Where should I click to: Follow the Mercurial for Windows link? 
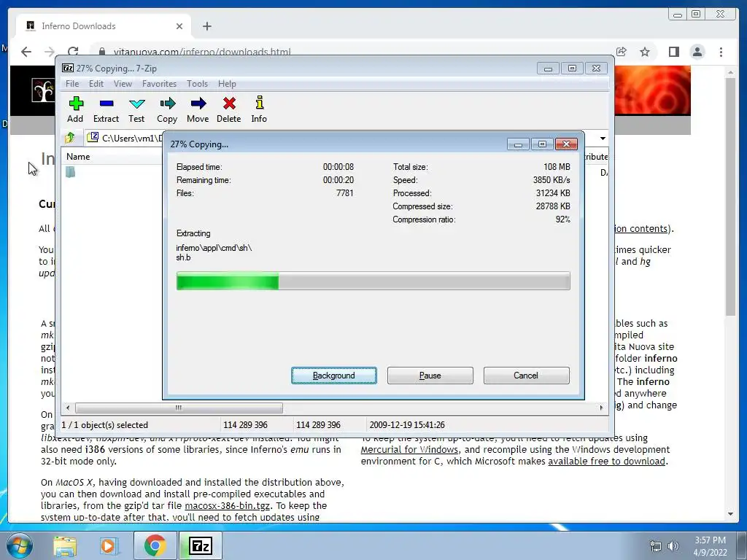410,449
